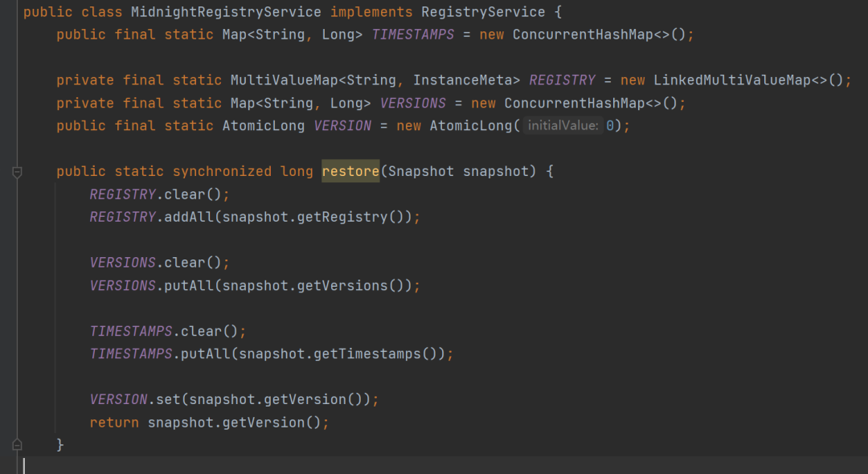The height and width of the screenshot is (474, 868).
Task: Click the initialValue: parameter hint
Action: pos(563,126)
